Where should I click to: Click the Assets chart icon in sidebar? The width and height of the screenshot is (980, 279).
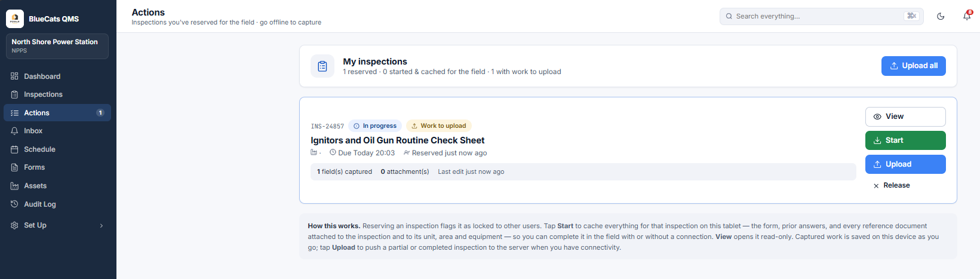point(14,186)
